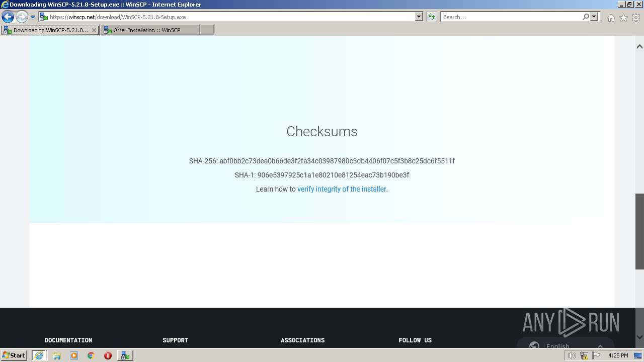This screenshot has height=362, width=644.
Task: Click the page scrollbar down arrow
Action: 639,337
